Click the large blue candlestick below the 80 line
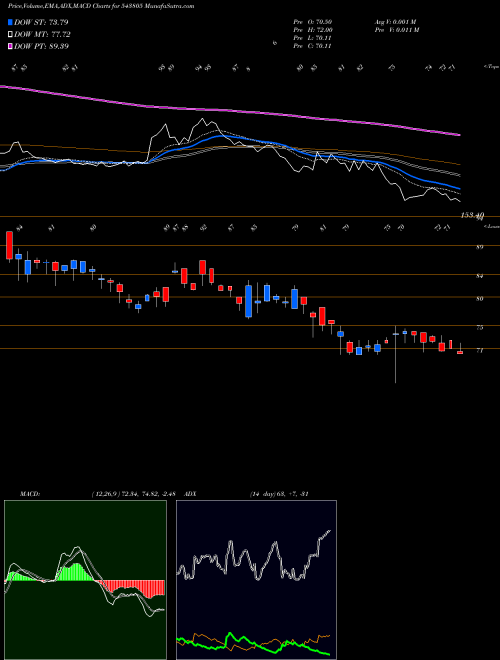This screenshot has width=500, height=660. pyautogui.click(x=249, y=300)
